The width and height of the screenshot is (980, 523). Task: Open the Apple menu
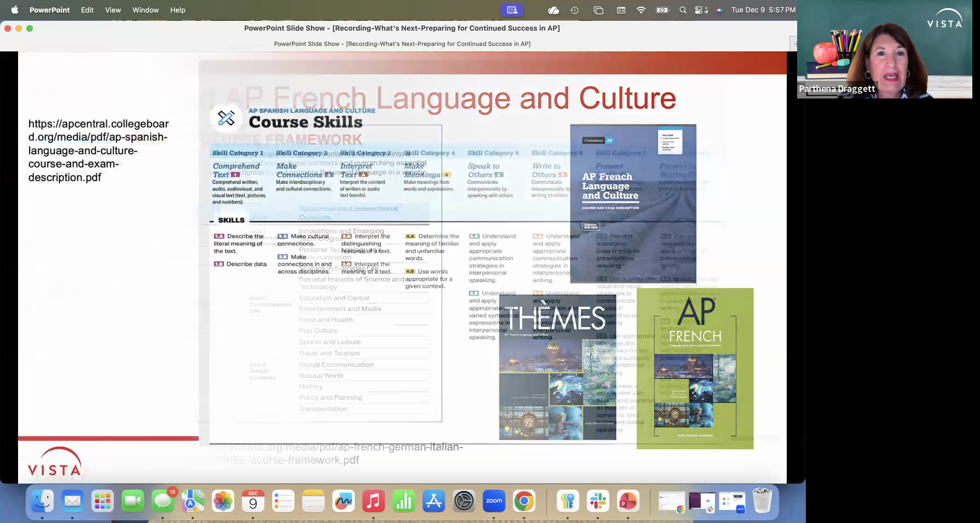(14, 10)
